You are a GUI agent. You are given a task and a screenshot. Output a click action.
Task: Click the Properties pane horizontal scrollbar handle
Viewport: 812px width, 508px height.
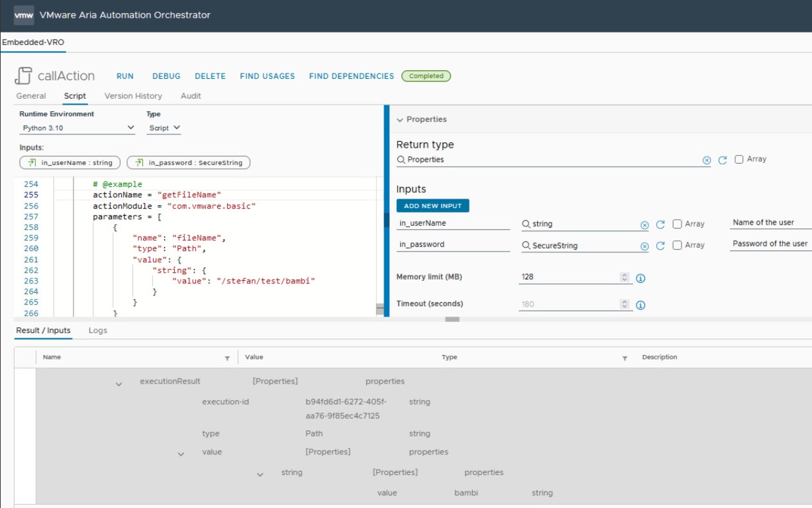coord(452,319)
